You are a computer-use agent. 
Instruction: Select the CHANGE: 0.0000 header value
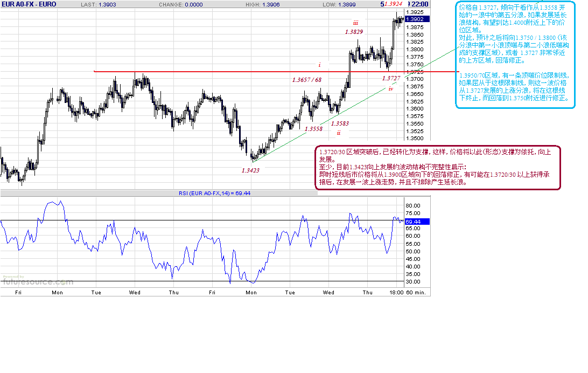[x=181, y=4]
